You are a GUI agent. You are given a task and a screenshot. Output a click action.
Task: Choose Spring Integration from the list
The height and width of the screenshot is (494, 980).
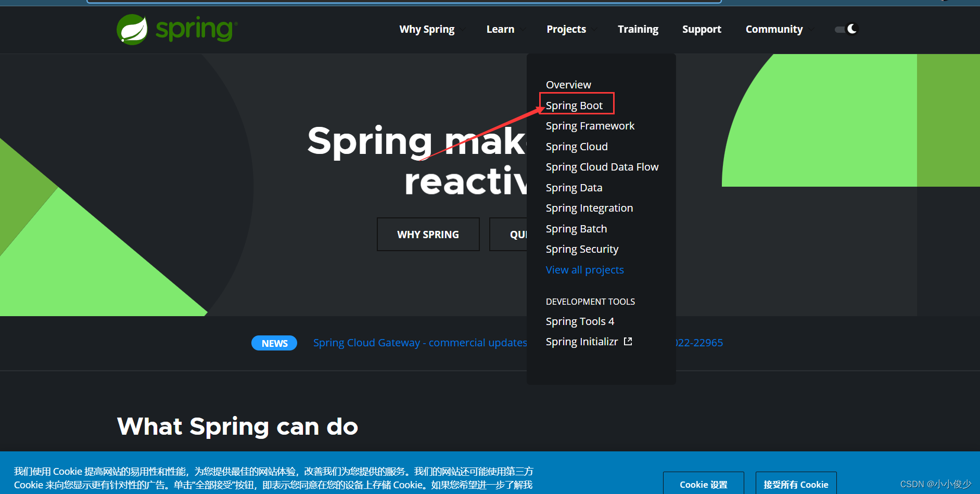[589, 208]
